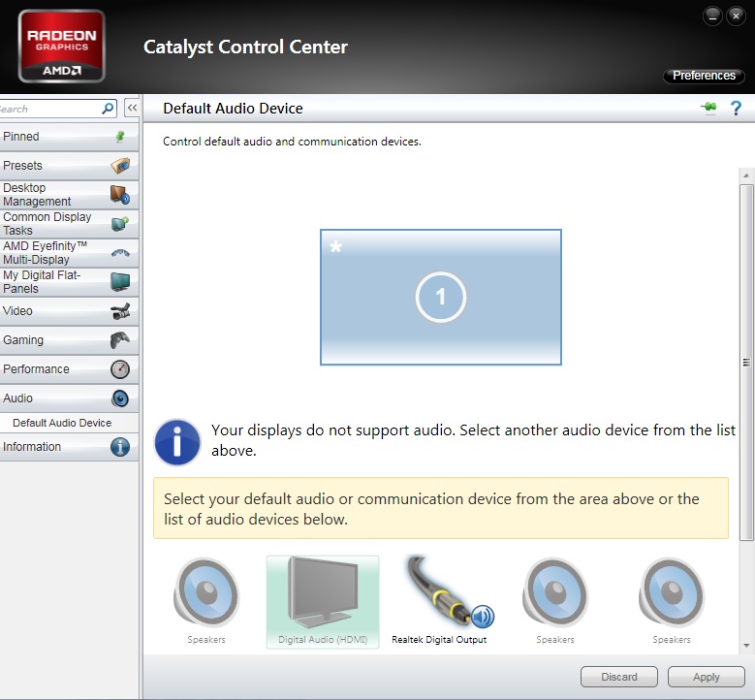Select Default Audio Device sub-item
The width and height of the screenshot is (755, 700).
click(x=62, y=423)
